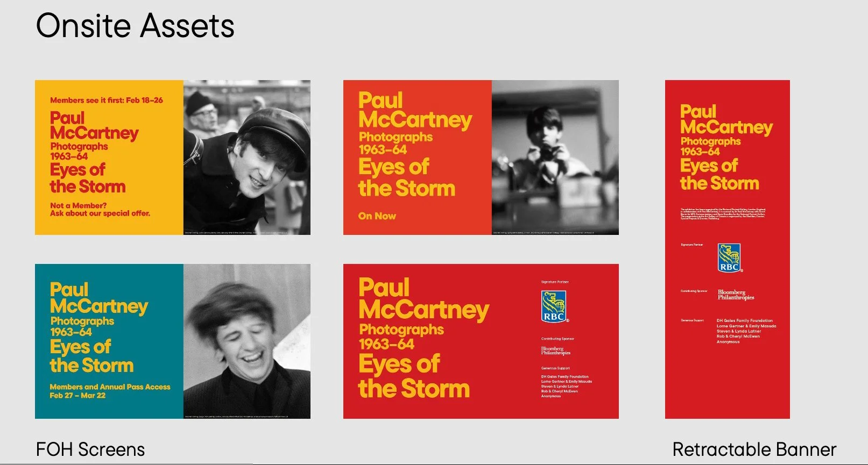The width and height of the screenshot is (868, 465).
Task: Click the RBC logo on the sponsor screen
Action: point(554,306)
